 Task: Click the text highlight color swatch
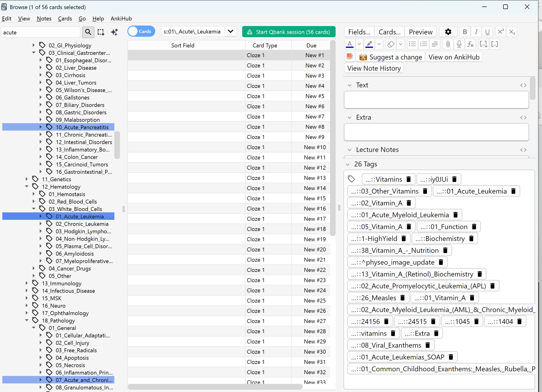369,44
